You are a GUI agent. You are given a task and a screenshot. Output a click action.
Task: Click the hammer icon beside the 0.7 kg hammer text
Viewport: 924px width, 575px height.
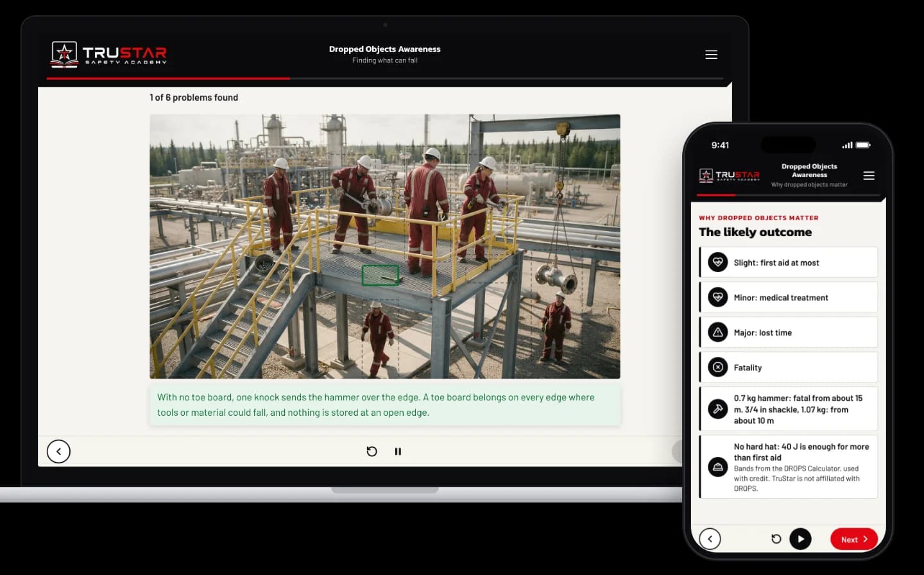coord(718,409)
